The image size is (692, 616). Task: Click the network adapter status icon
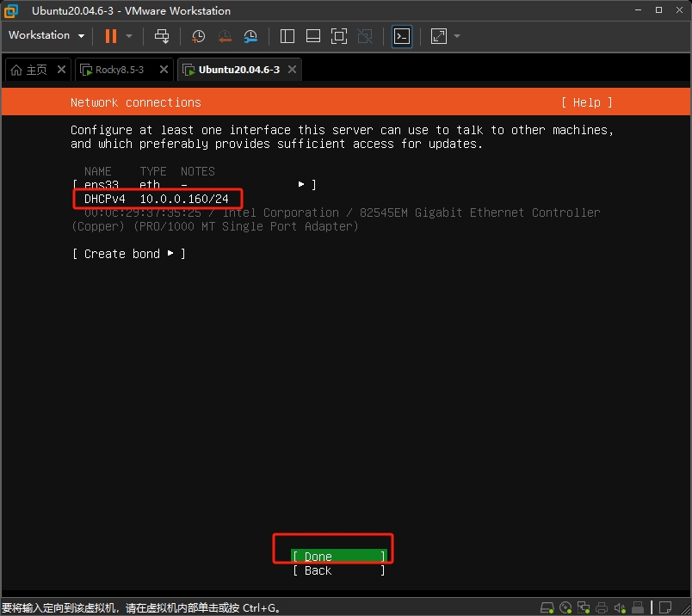click(x=584, y=608)
